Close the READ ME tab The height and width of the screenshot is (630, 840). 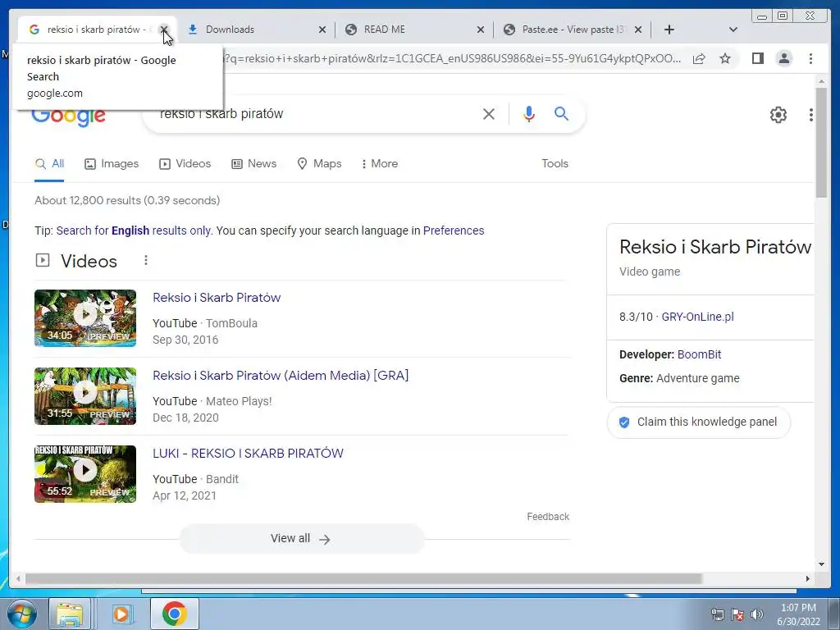tap(481, 30)
